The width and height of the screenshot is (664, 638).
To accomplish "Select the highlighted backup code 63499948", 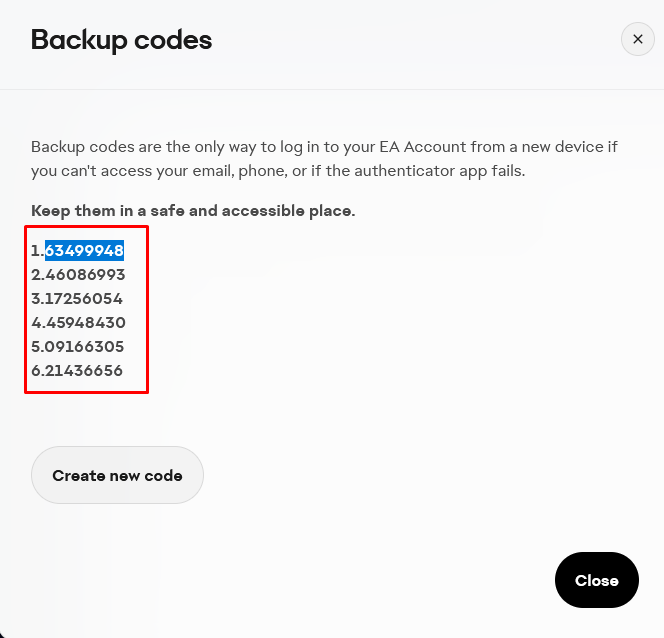I will pos(84,250).
